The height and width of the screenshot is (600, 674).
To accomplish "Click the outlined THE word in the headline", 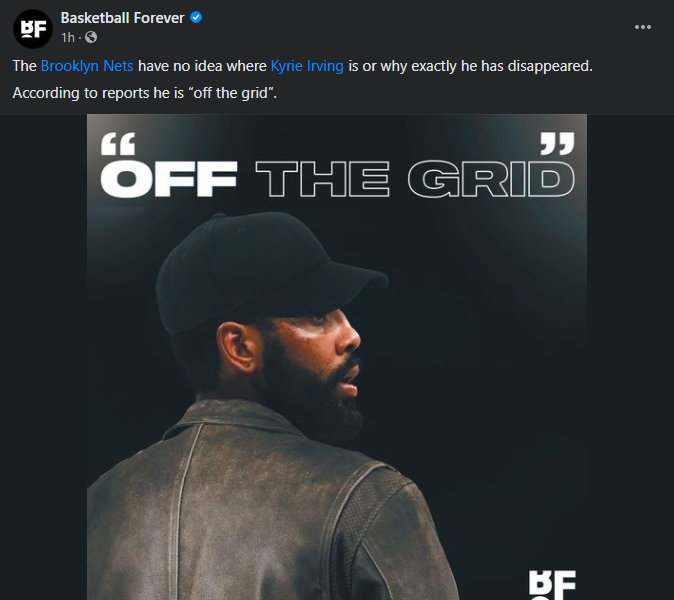I will [322, 179].
